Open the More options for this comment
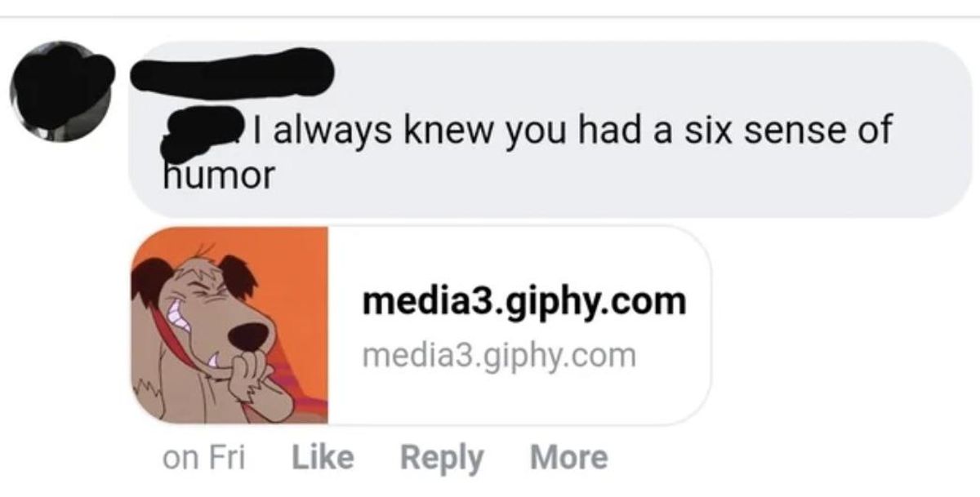This screenshot has width=980, height=497. [x=568, y=457]
